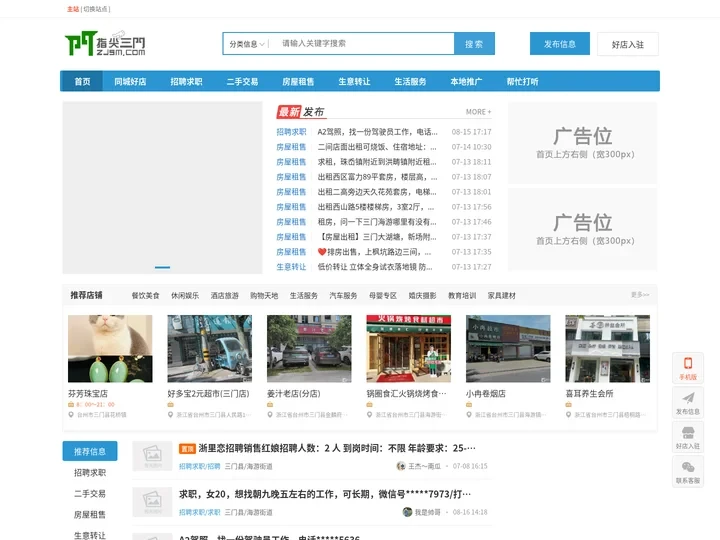The image size is (720, 540).
Task: Click the upper 广告位 ad banner
Action: point(583,143)
